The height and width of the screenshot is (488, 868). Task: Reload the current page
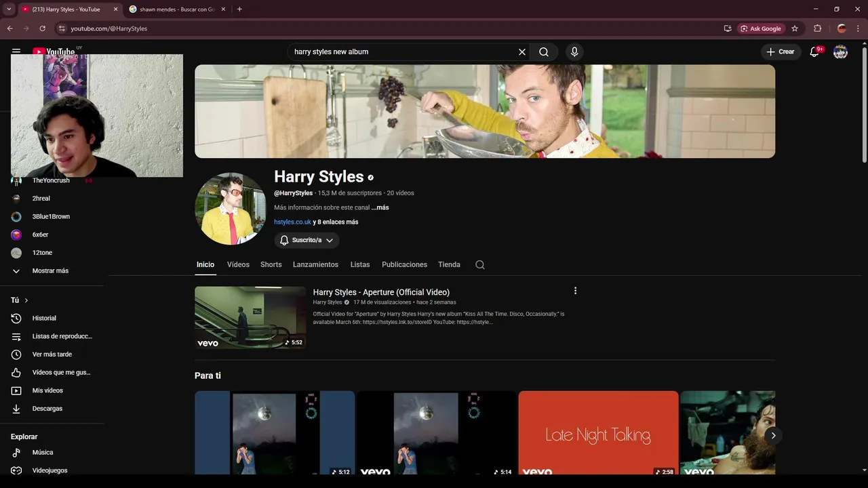pyautogui.click(x=42, y=28)
